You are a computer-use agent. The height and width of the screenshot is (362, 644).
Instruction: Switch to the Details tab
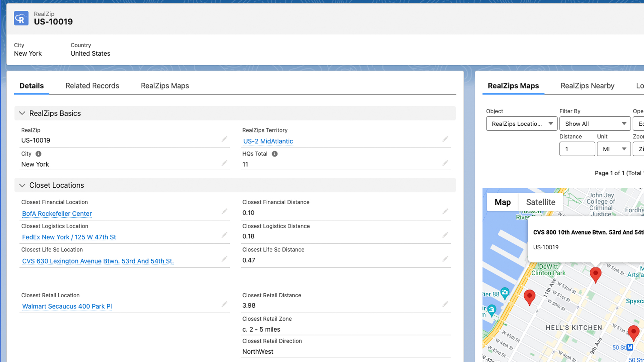click(32, 86)
